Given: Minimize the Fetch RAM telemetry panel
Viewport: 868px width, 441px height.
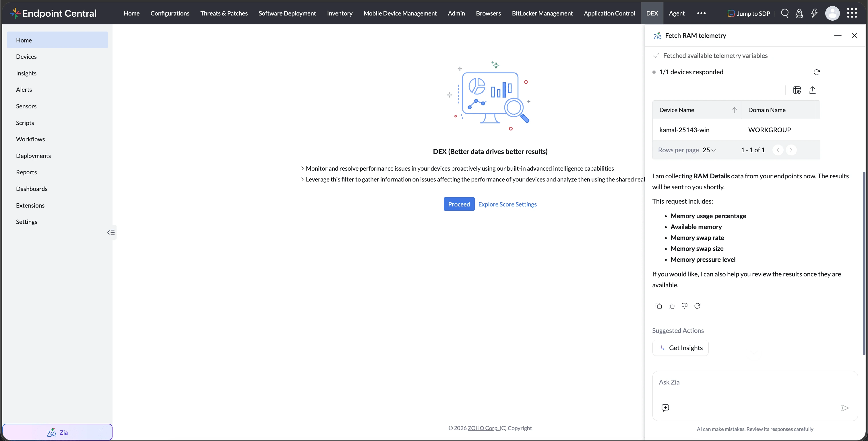Looking at the screenshot, I should [x=838, y=35].
